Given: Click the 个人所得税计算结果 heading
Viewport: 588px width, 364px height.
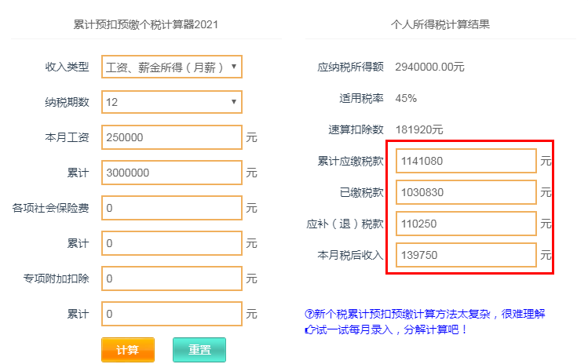Looking at the screenshot, I should tap(440, 24).
